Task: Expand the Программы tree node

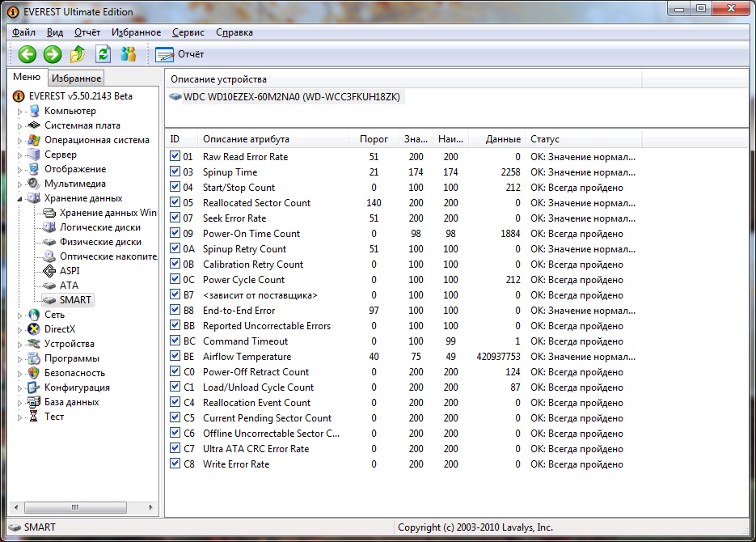Action: point(19,358)
